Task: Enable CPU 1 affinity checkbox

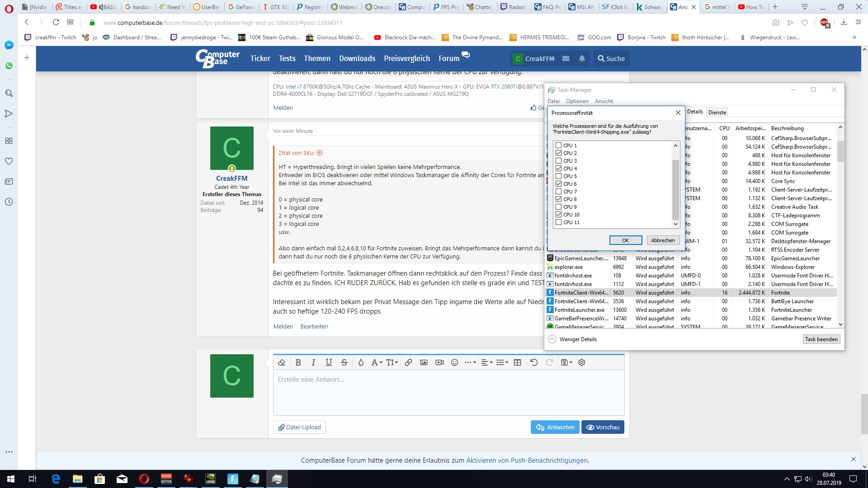Action: tap(559, 145)
